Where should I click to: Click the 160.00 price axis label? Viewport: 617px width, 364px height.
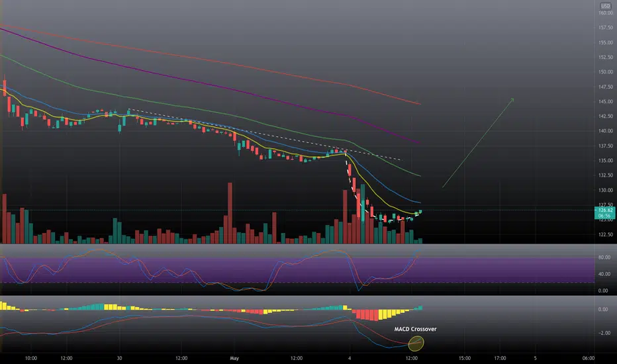click(606, 13)
